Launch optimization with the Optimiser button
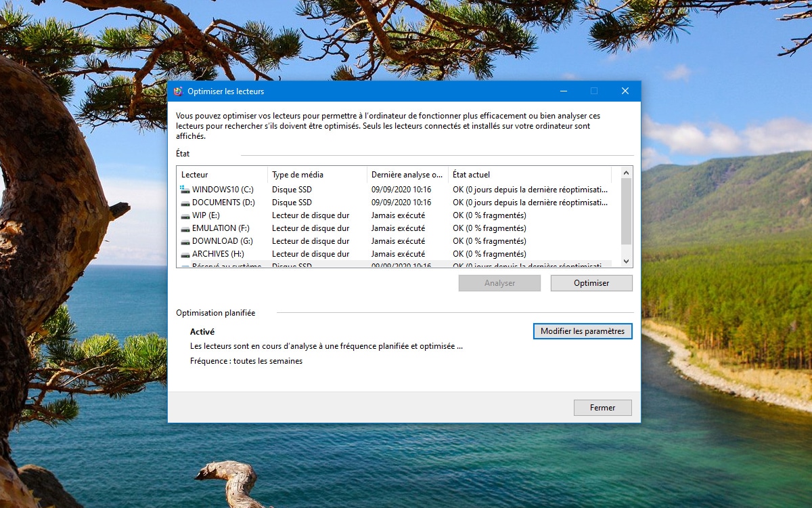Viewport: 812px width, 508px height. pos(591,282)
